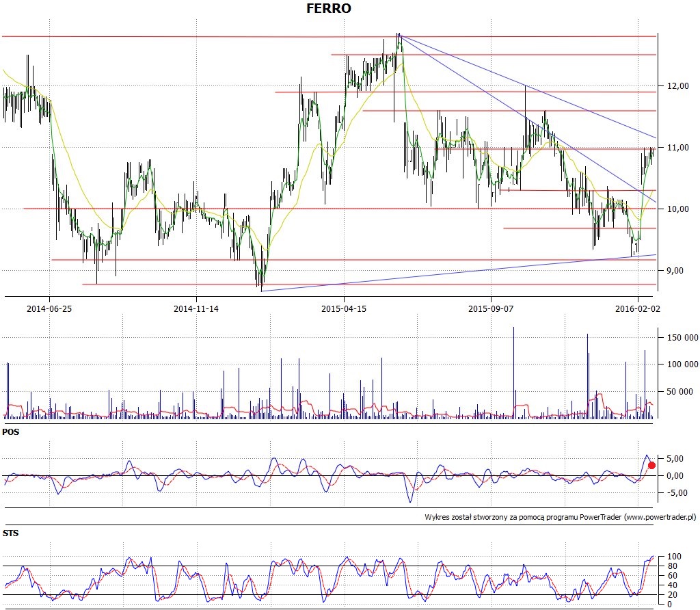Click the 60 STS axis label
Viewport: 700px width, 610px height.
tap(672, 576)
